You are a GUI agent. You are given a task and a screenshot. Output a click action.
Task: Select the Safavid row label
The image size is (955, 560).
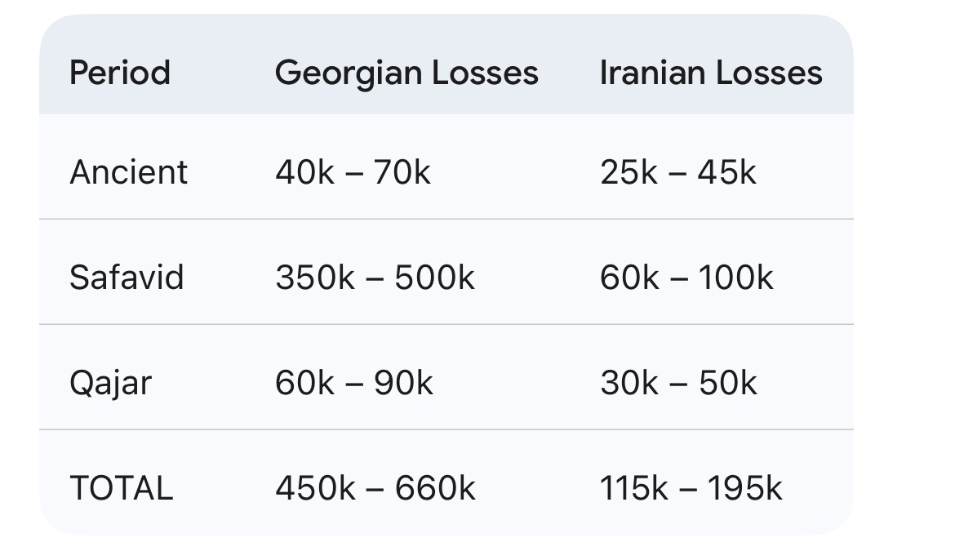coord(127,278)
